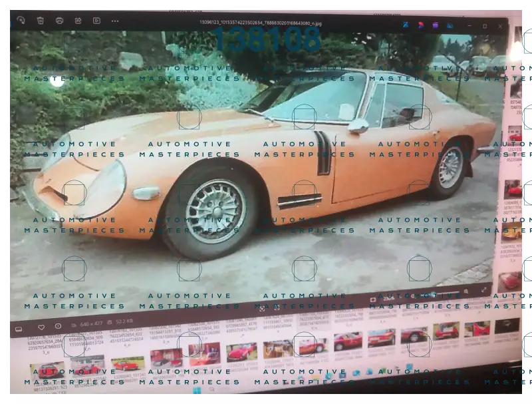Open the Share icon in Photos toolbar
This screenshot has height=404, width=532.
pyautogui.click(x=78, y=21)
